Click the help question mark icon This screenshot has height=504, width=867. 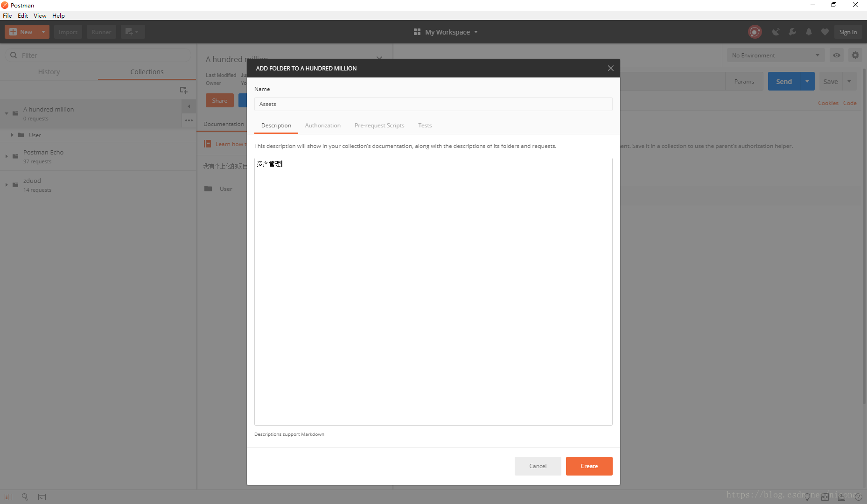[858, 497]
